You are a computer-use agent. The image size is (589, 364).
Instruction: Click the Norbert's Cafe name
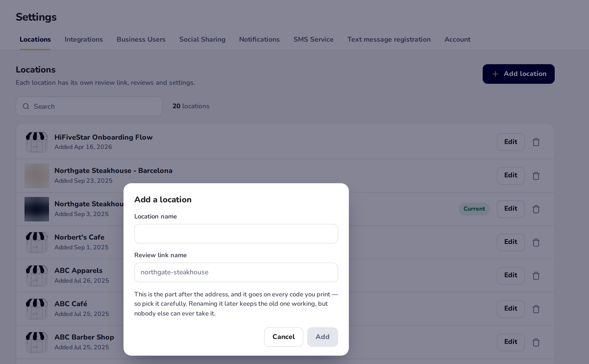pyautogui.click(x=79, y=237)
